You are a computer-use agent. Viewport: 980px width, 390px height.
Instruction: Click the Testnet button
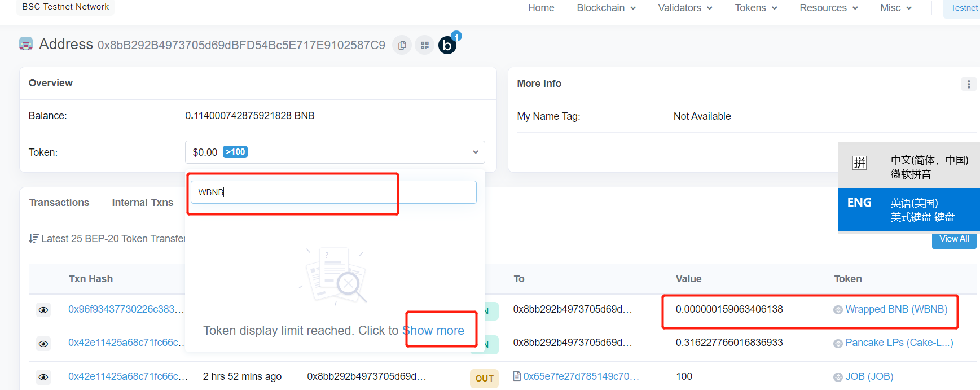click(x=962, y=8)
